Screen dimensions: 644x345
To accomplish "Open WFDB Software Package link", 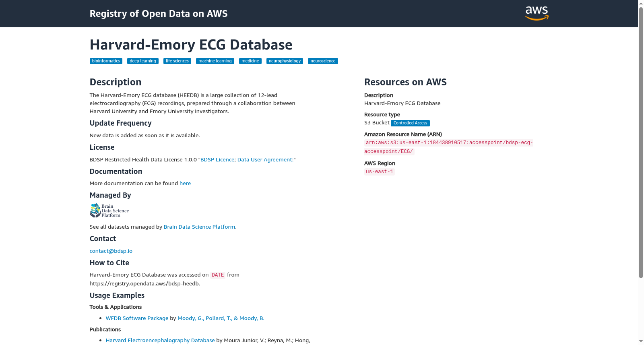I will tap(137, 318).
